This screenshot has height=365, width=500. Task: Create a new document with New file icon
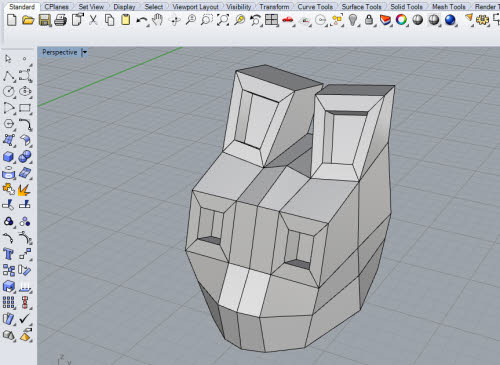click(12, 20)
